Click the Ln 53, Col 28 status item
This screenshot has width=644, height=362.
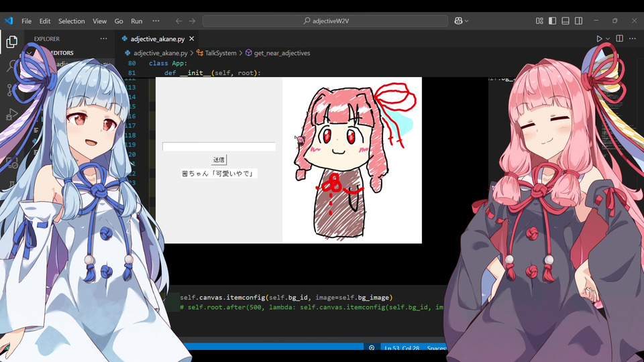pos(402,348)
